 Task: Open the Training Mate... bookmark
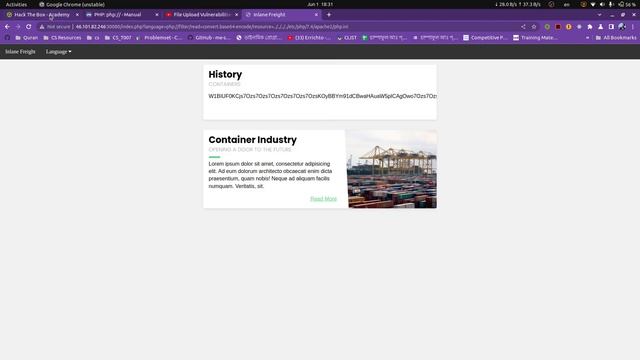tap(535, 38)
